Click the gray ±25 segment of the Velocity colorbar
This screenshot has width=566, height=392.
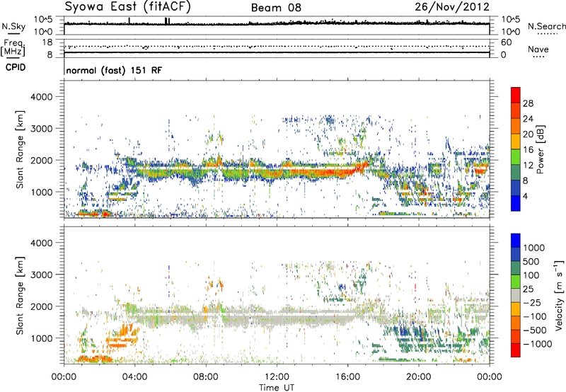(x=516, y=295)
